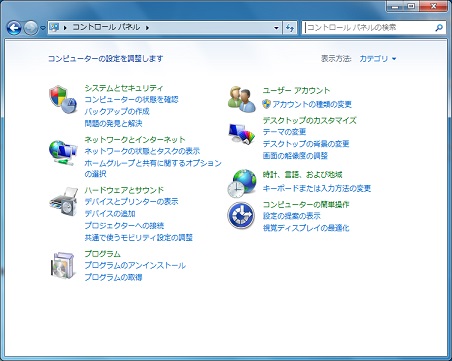Open バックアップの作成 link
Image resolution: width=452 pixels, height=361 pixels.
117,111
